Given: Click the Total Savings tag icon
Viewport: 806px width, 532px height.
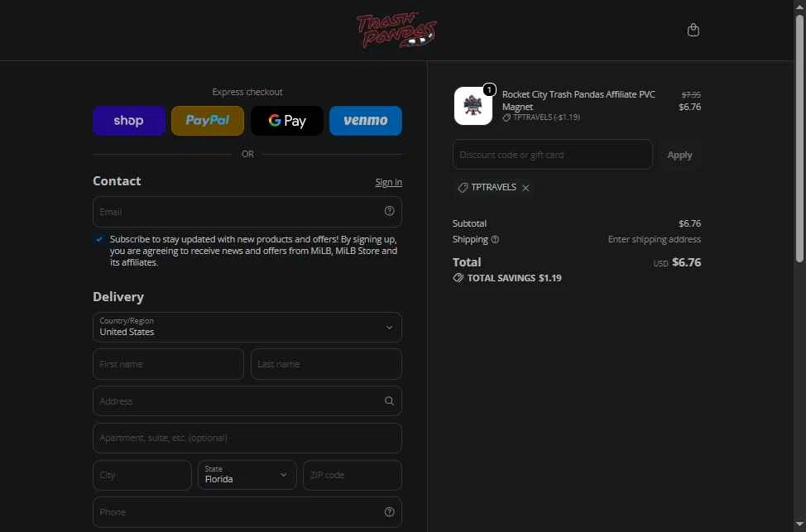Looking at the screenshot, I should (x=458, y=278).
